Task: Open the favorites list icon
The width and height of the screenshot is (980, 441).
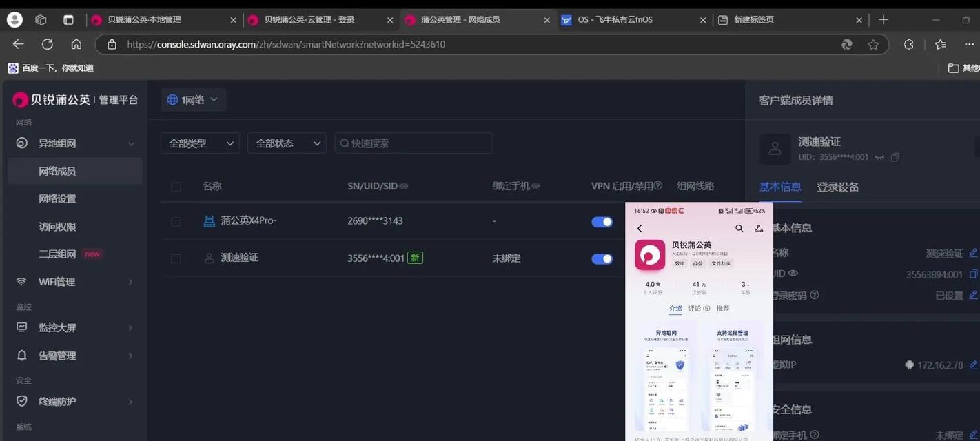Action: pyautogui.click(x=941, y=44)
